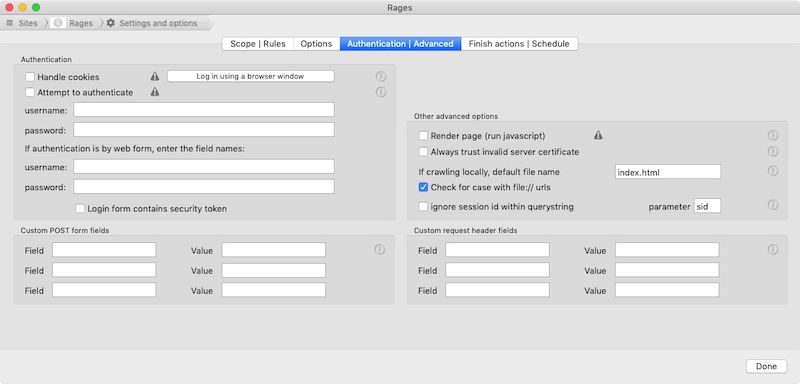Click the 'If authentication is by web form' text
Viewport: 800px width, 384px height.
pyautogui.click(x=135, y=149)
